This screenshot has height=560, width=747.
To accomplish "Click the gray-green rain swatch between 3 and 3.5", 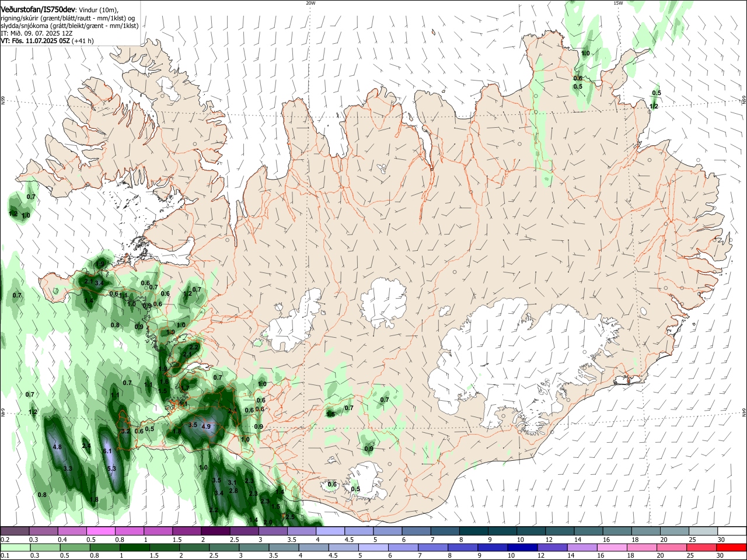I will tap(254, 547).
